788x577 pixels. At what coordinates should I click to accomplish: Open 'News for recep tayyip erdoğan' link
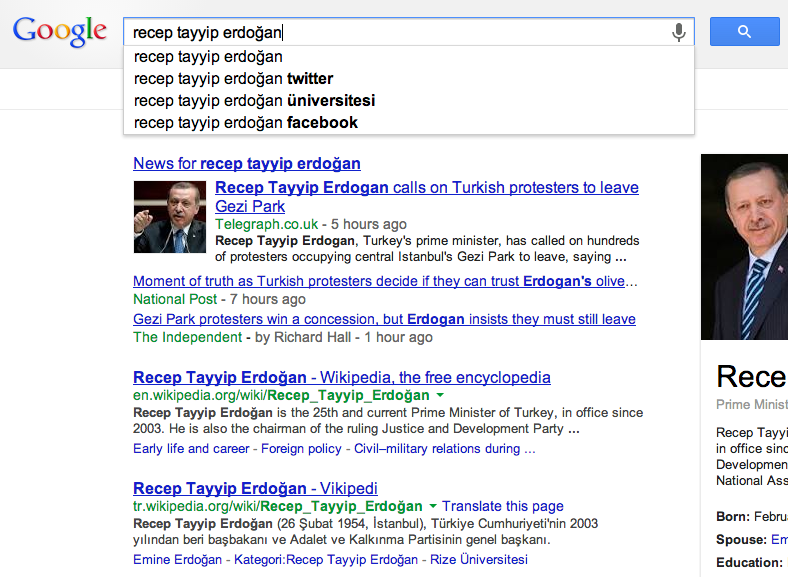[247, 163]
